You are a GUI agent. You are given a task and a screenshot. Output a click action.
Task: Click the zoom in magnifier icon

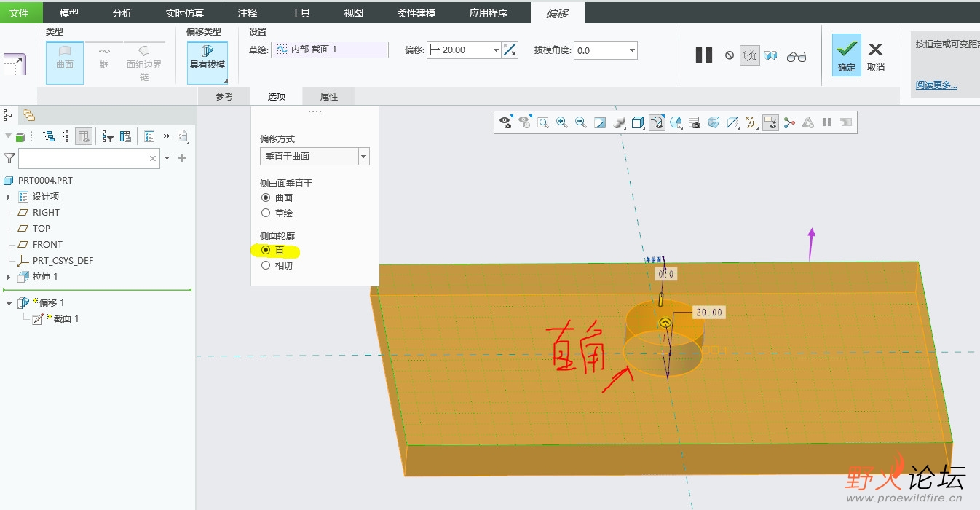(561, 122)
